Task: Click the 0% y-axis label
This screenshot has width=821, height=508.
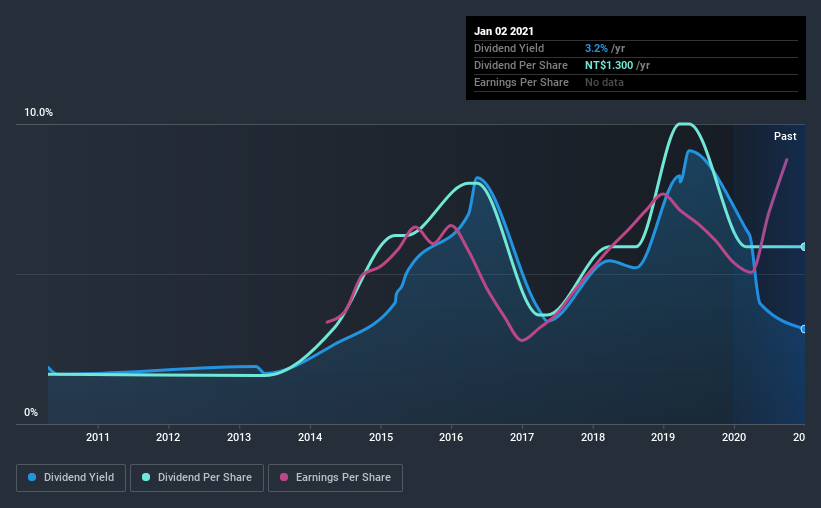Action: click(x=31, y=413)
